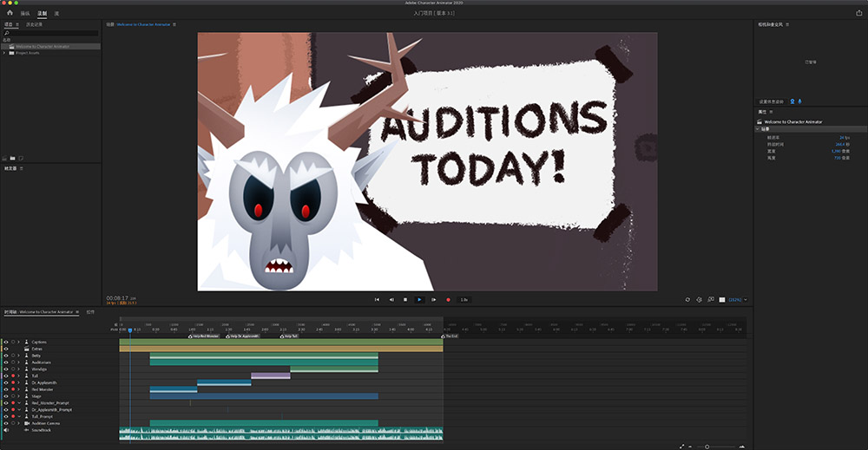Hide the Captions track
Screen dimensions: 868x450
coord(6,342)
